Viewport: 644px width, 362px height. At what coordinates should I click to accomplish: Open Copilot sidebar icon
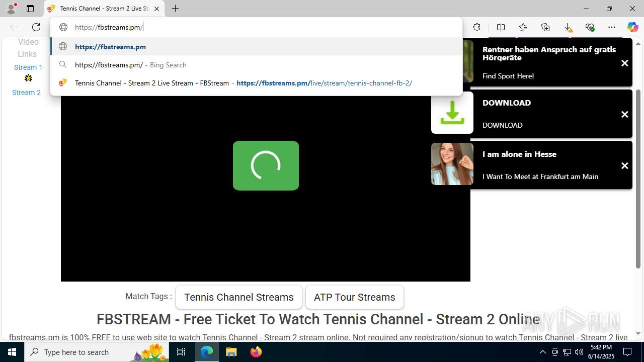pos(632,27)
